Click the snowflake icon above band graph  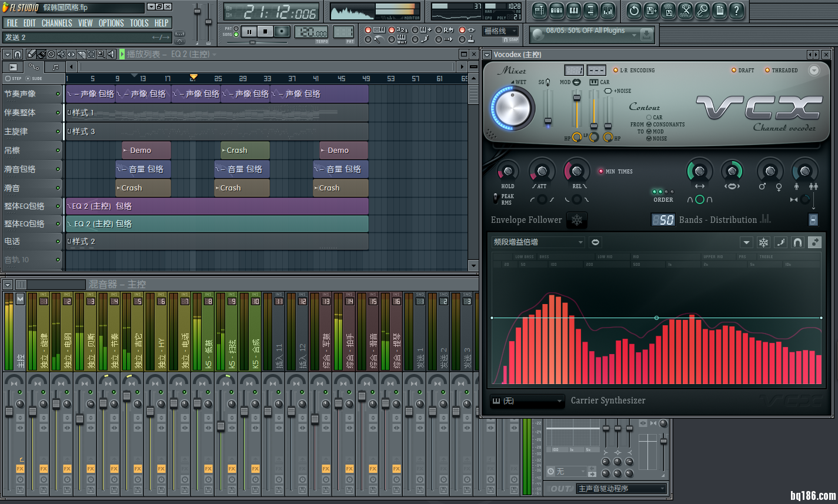pyautogui.click(x=763, y=242)
